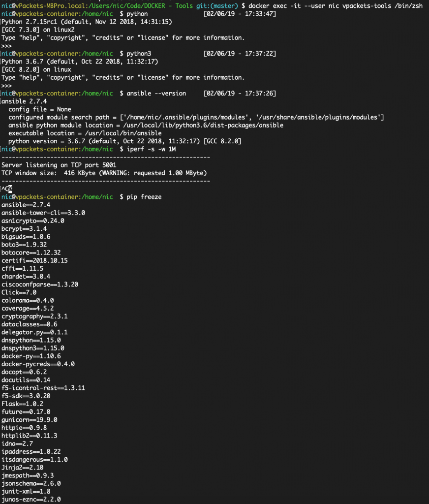The image size is (429, 504).
Task: Click the f5-sdk==3.0.20 package
Action: [x=26, y=396]
